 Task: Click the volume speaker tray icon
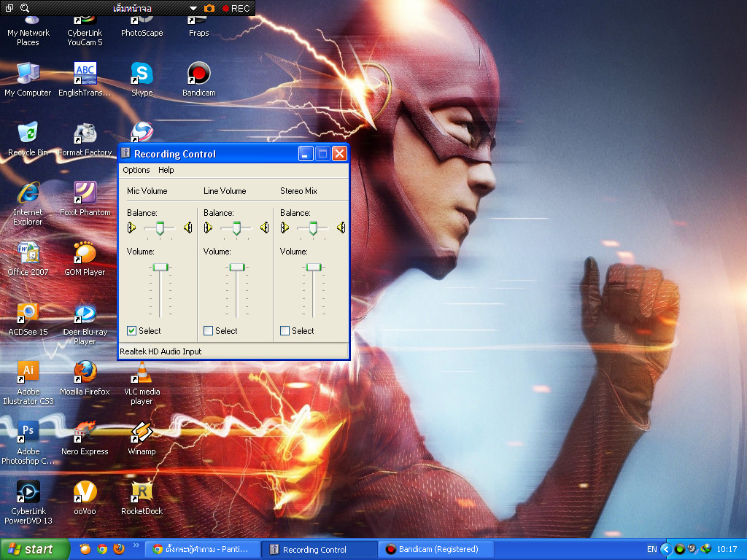692,549
